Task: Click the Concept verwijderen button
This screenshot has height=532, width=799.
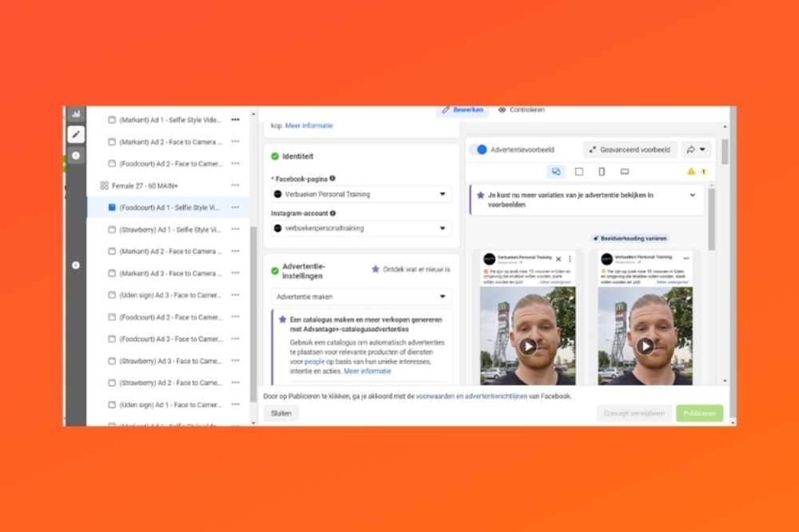Action: (x=634, y=413)
